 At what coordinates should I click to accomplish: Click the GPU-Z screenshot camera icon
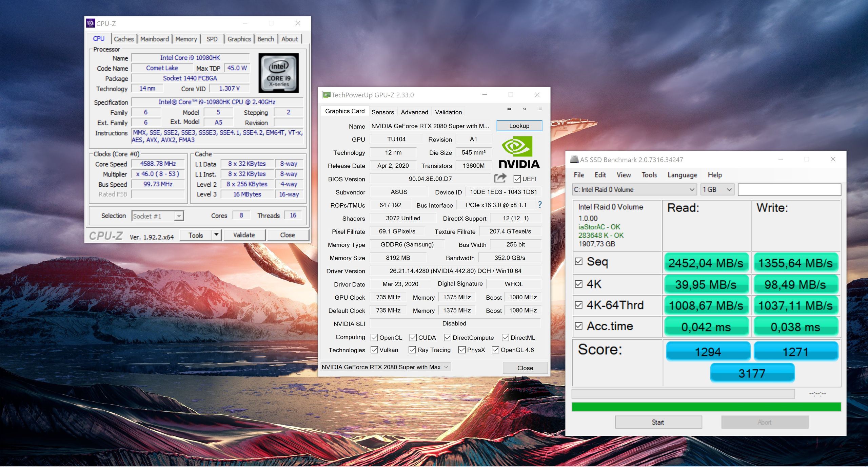(x=509, y=109)
